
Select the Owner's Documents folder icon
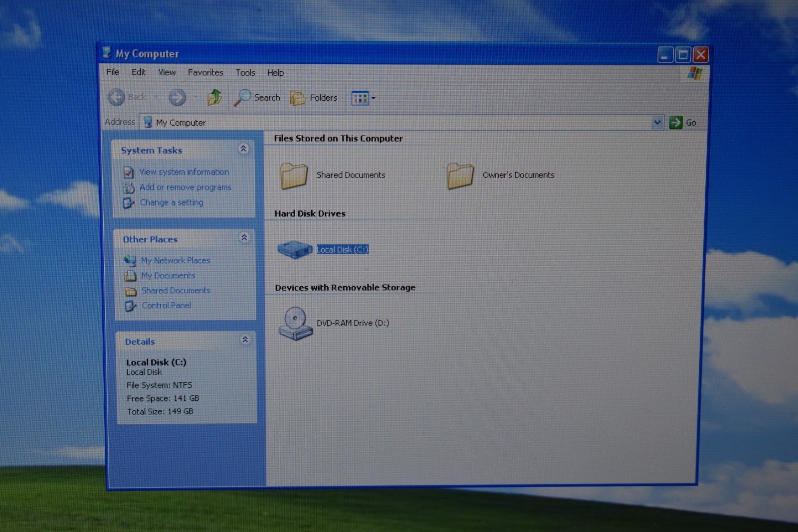pos(460,176)
